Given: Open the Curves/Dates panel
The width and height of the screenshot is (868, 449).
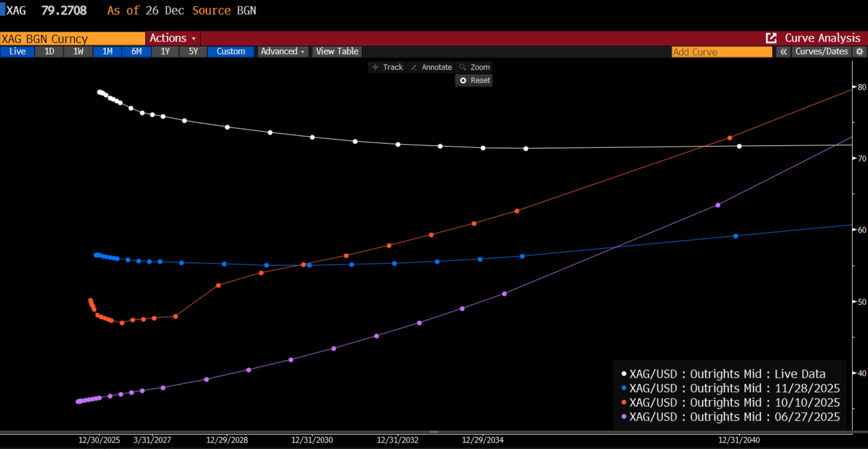Looking at the screenshot, I should pos(821,52).
